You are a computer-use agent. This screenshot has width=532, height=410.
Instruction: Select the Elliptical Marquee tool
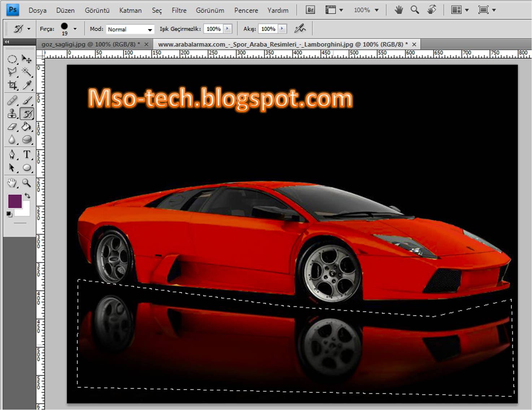coord(12,59)
